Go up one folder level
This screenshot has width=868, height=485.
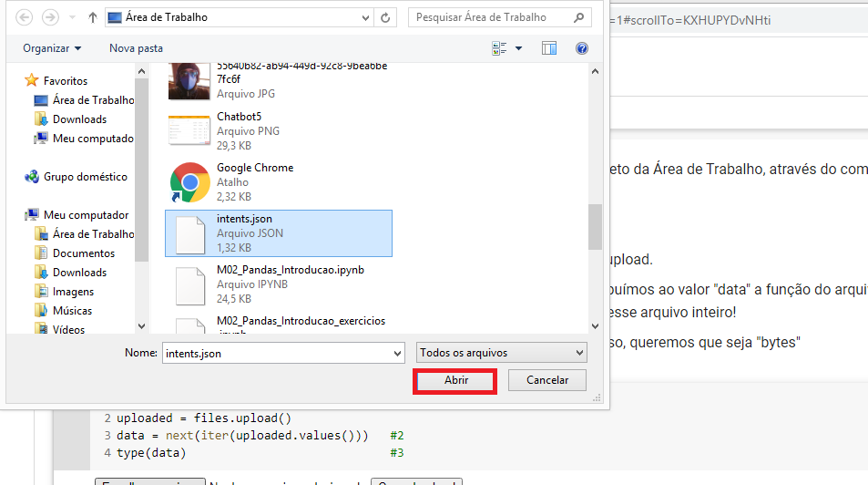pos(92,17)
